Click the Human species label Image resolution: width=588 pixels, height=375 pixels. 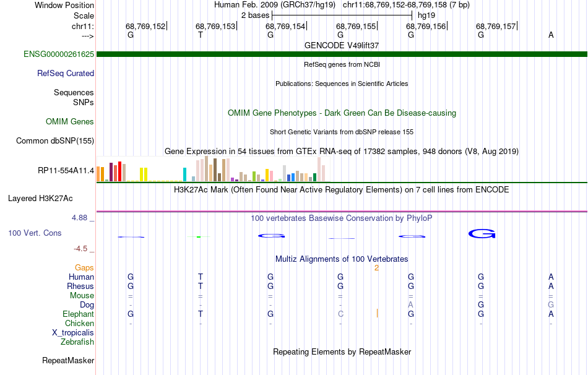tap(81, 277)
